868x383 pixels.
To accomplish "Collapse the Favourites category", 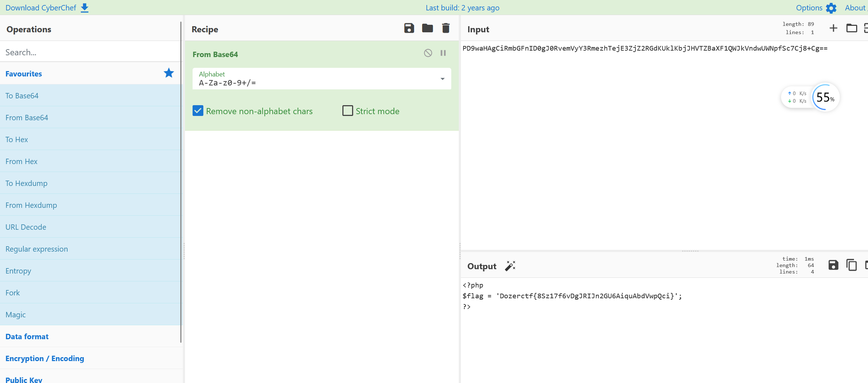I will 24,74.
